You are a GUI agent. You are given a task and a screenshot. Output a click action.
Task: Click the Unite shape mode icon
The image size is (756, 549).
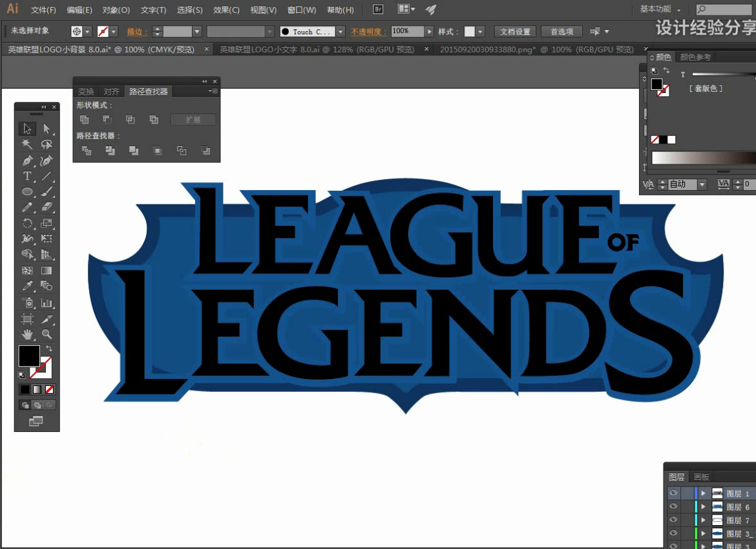point(85,119)
